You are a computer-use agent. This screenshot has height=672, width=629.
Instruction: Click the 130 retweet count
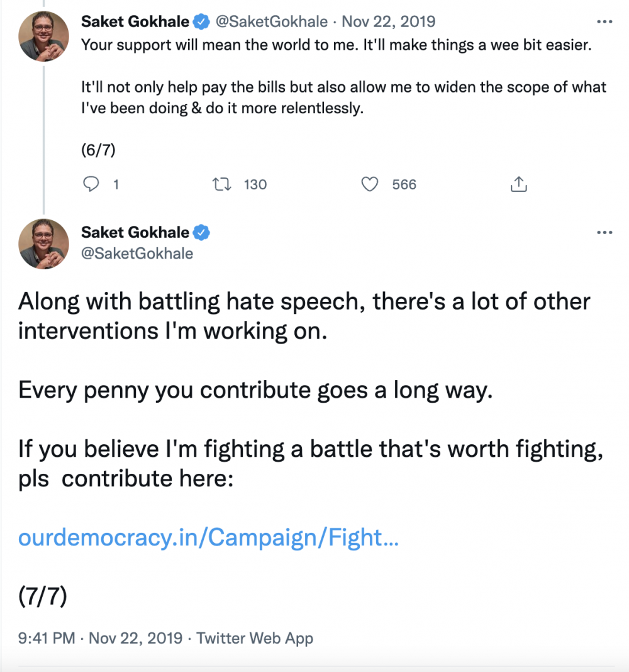tap(255, 184)
